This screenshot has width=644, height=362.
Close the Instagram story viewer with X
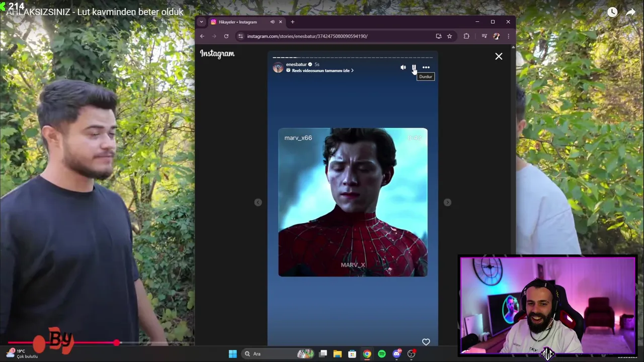tap(499, 56)
